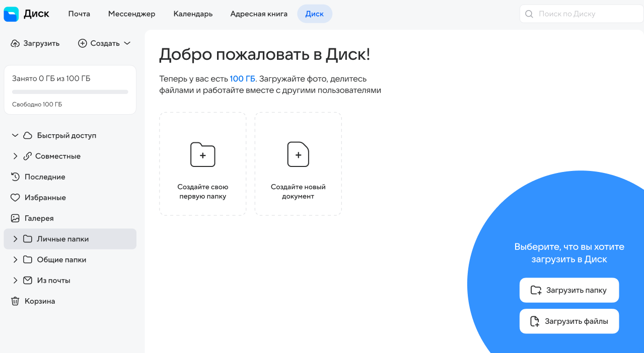Image resolution: width=644 pixels, height=353 pixels.
Task: Click the Последние clock icon
Action: [15, 177]
